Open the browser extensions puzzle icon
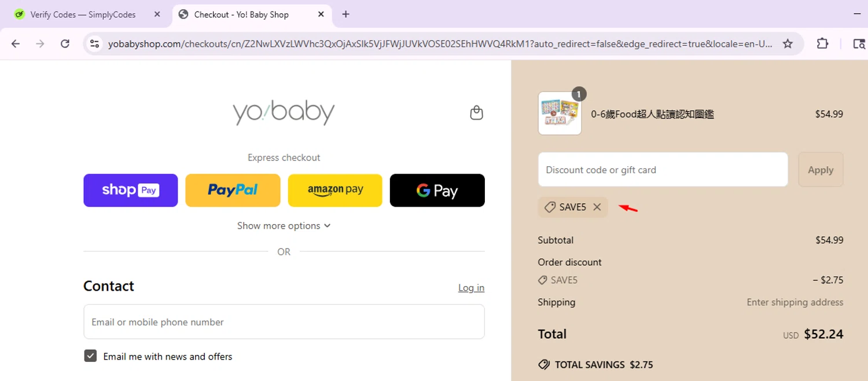The width and height of the screenshot is (868, 381). [822, 43]
